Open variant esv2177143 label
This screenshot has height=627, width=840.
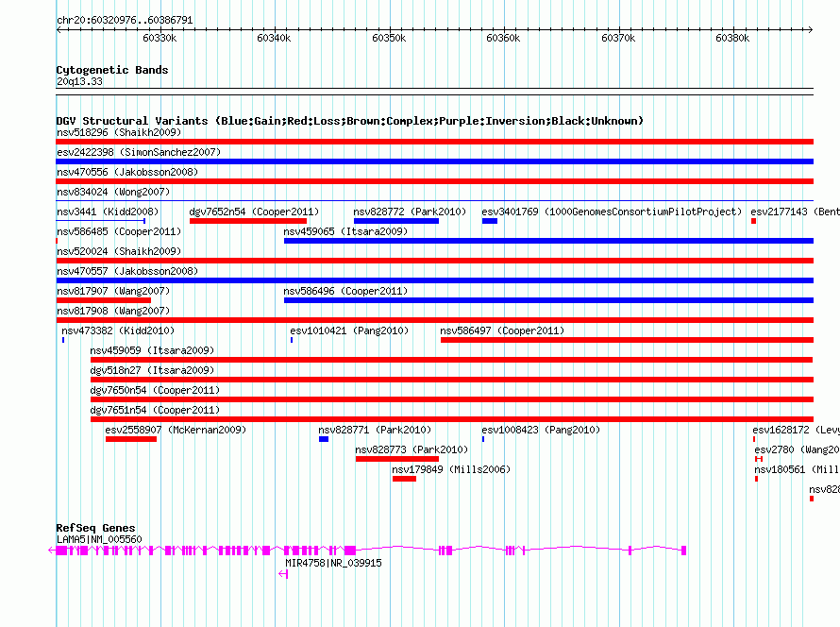click(795, 212)
